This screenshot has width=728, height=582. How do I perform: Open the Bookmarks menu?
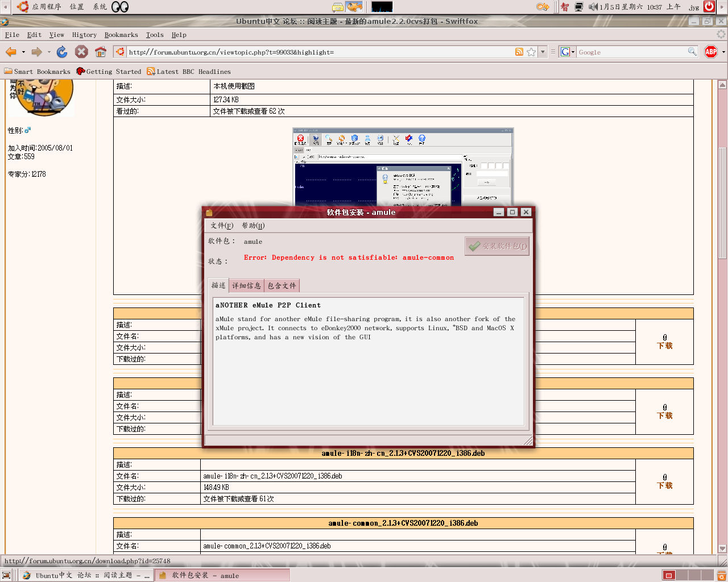click(x=121, y=35)
